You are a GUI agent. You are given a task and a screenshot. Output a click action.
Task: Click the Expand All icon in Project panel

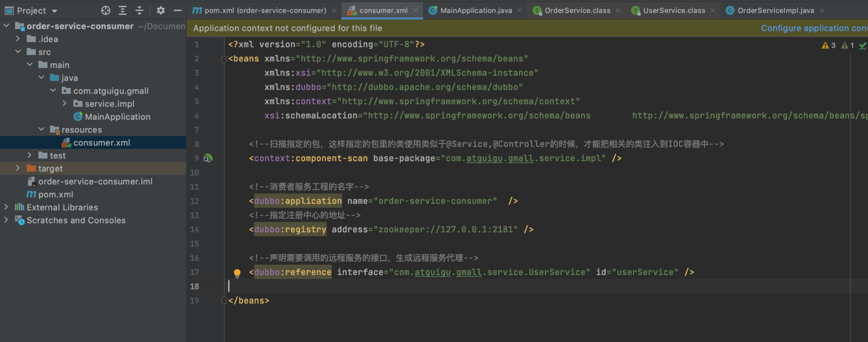click(123, 10)
